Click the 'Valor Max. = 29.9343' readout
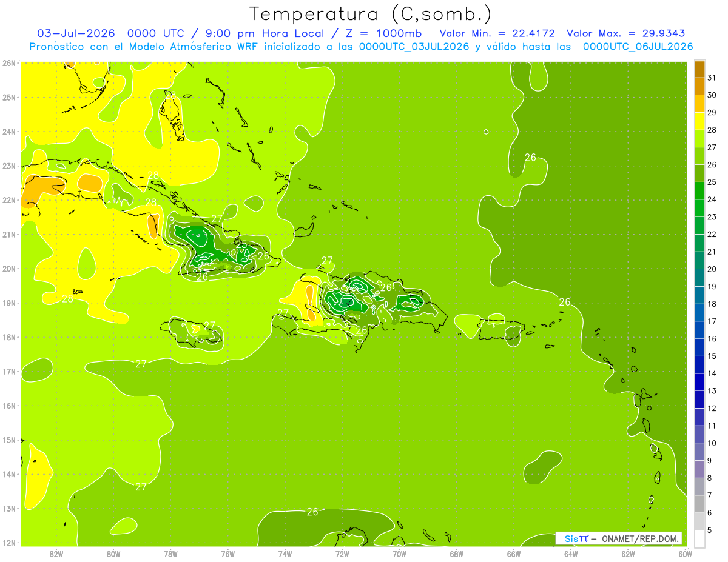The width and height of the screenshot is (728, 562). [x=626, y=33]
